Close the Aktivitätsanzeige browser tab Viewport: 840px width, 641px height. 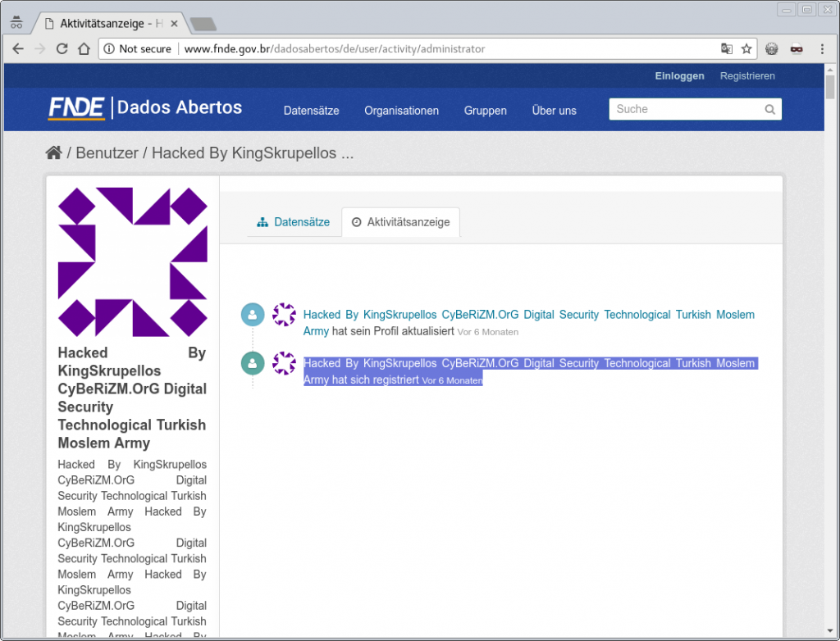(174, 24)
